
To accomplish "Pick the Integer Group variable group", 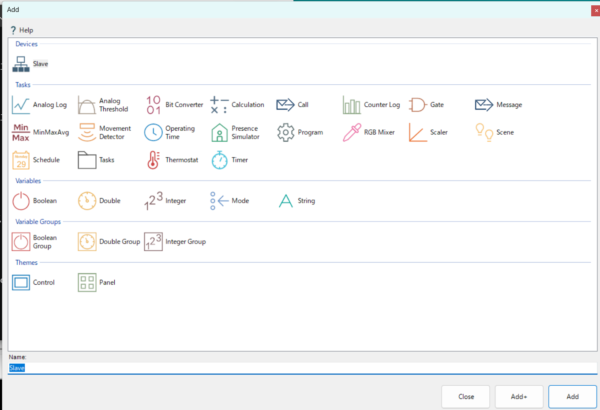I will coord(153,241).
